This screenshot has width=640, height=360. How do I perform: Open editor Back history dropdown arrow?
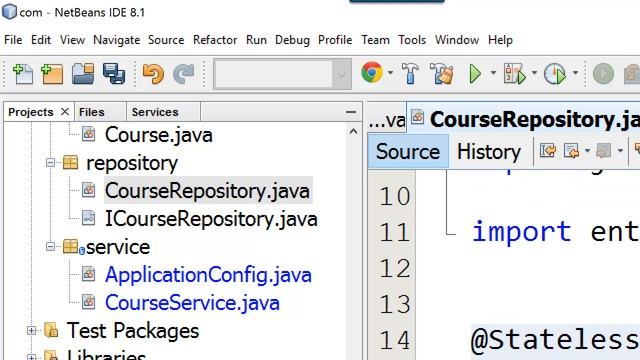[x=587, y=151]
